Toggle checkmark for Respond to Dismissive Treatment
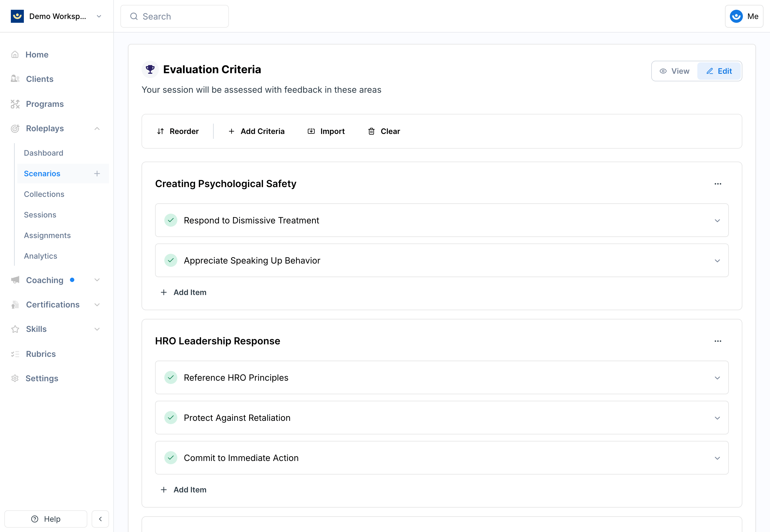Image resolution: width=770 pixels, height=532 pixels. pos(171,220)
